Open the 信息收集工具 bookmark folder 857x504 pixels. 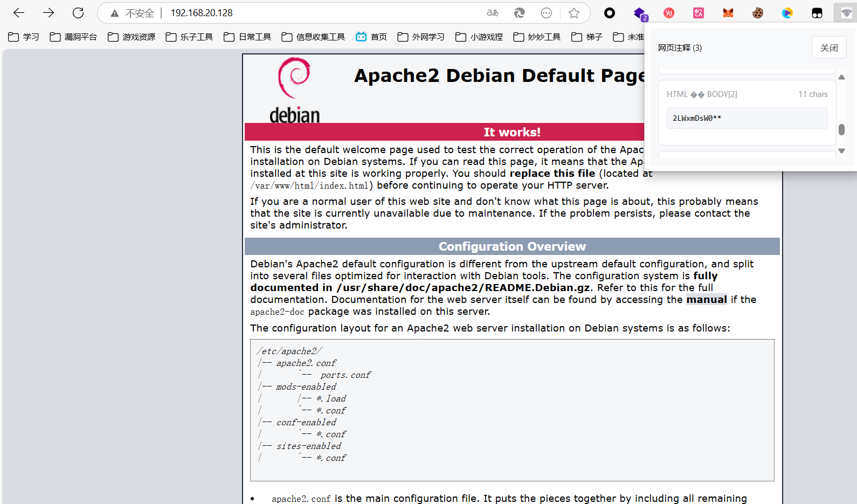pyautogui.click(x=313, y=37)
